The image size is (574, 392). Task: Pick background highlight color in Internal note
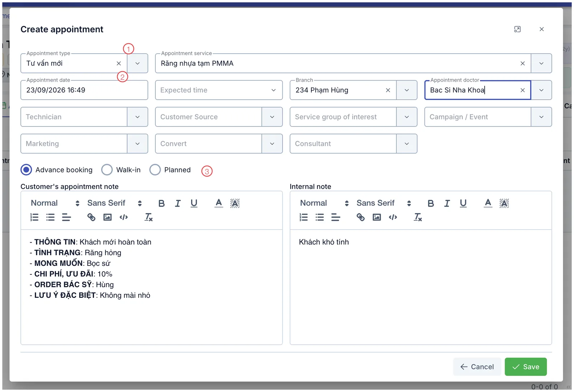(504, 204)
